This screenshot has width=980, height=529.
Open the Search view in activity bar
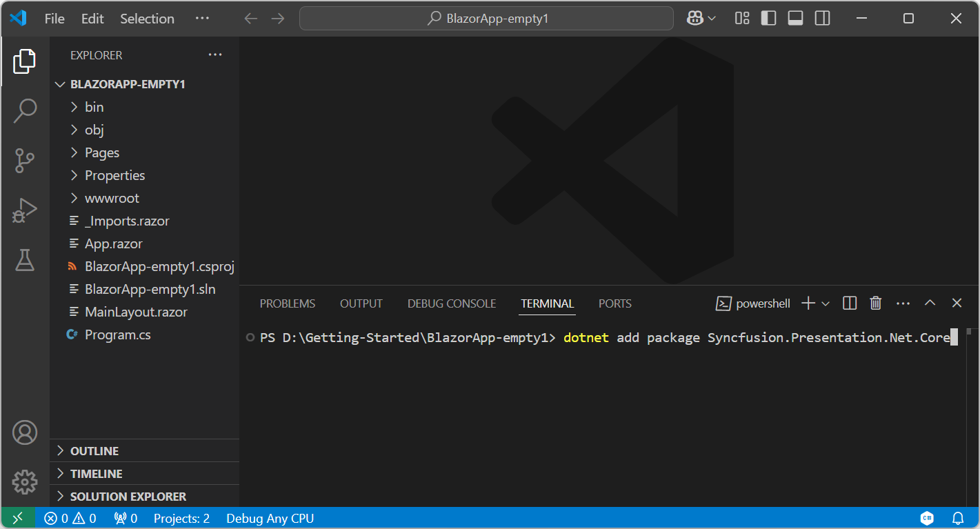tap(25, 110)
